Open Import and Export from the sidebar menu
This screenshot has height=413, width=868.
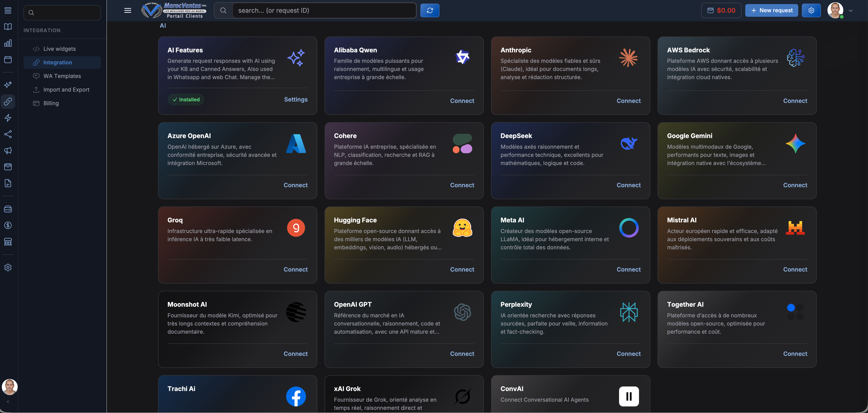click(x=66, y=89)
